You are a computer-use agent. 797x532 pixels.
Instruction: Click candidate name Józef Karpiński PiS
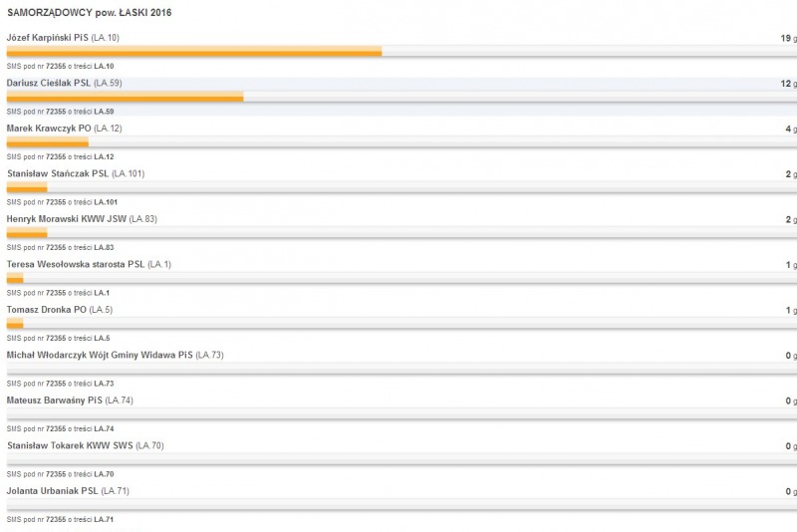[x=47, y=38]
